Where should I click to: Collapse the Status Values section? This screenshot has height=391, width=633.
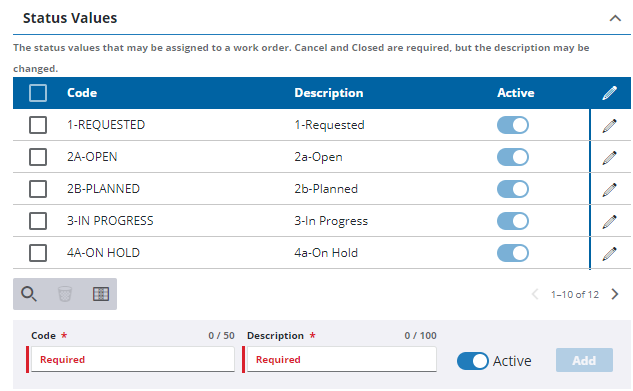click(x=615, y=18)
